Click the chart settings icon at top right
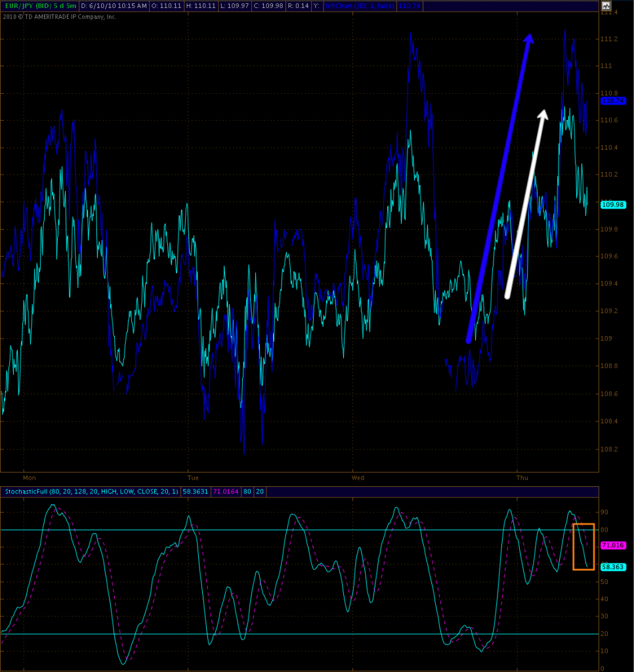This screenshot has width=634, height=672. 606,7
